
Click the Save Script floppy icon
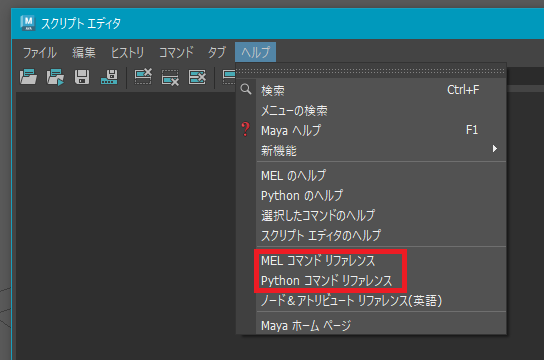click(82, 77)
